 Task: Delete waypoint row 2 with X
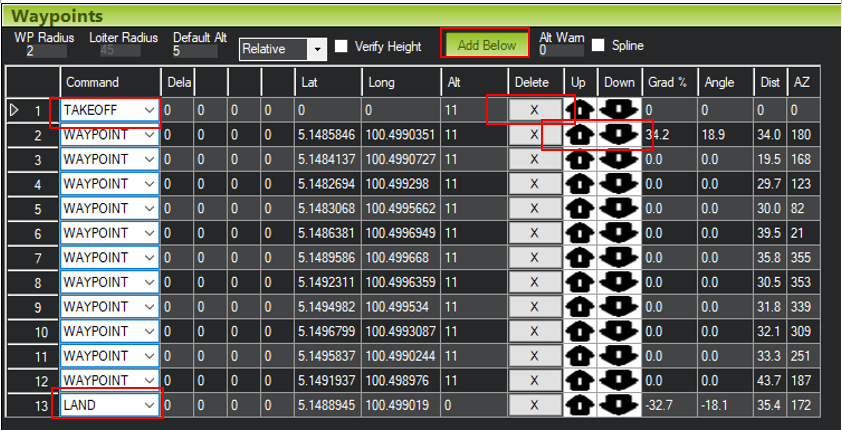coord(534,135)
